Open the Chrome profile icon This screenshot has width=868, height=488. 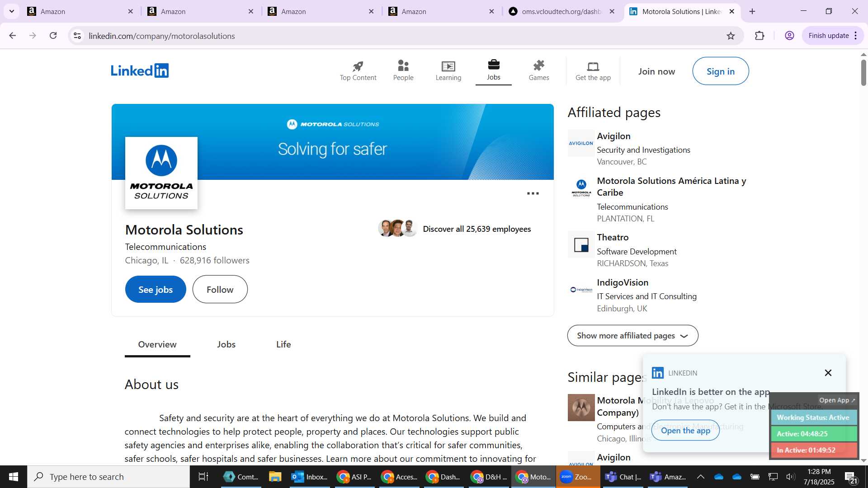click(x=790, y=36)
